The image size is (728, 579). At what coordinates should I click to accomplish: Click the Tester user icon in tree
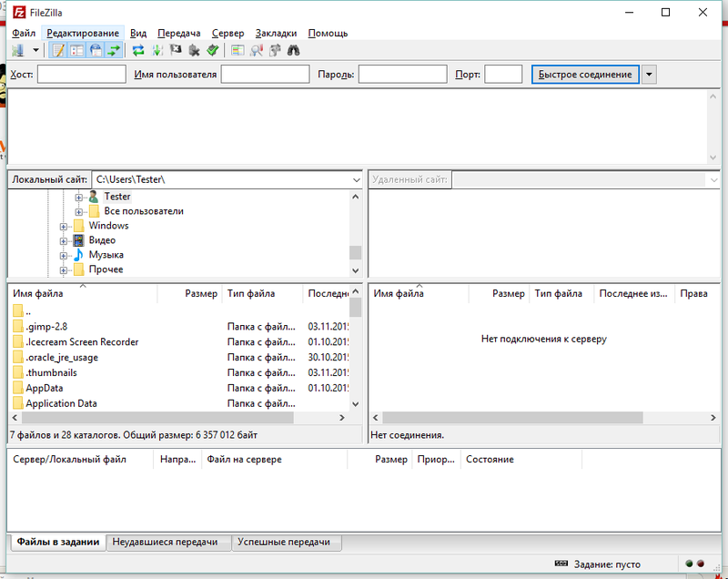[94, 197]
